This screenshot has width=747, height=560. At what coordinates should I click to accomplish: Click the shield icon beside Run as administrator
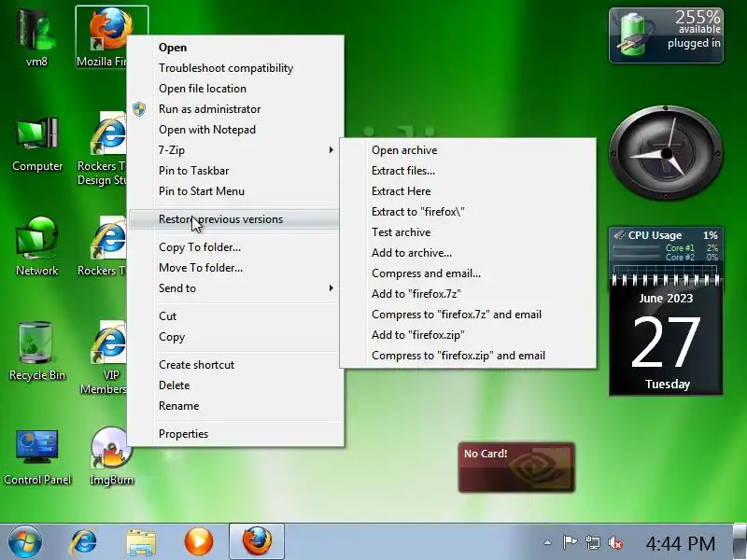pos(139,109)
